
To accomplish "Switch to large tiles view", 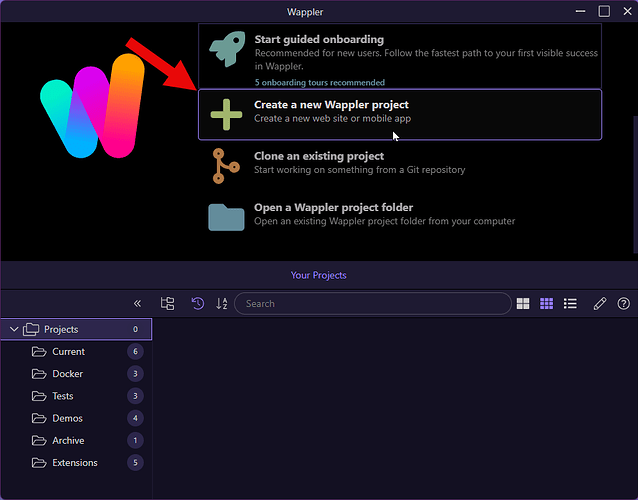I will (x=523, y=303).
